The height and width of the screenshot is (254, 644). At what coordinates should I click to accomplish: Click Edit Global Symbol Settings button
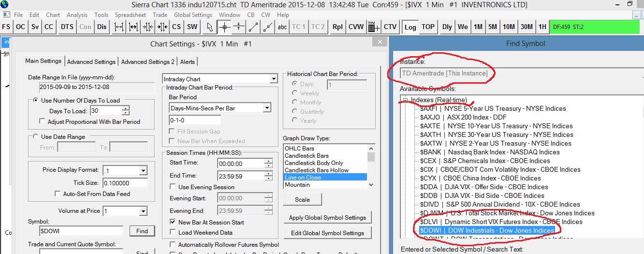click(x=327, y=233)
